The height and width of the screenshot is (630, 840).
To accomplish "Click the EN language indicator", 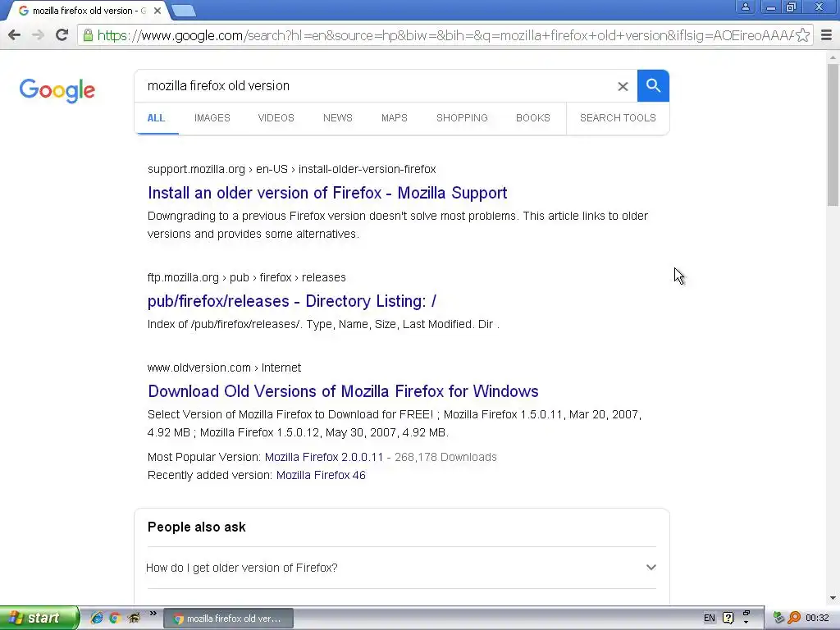I will point(710,618).
